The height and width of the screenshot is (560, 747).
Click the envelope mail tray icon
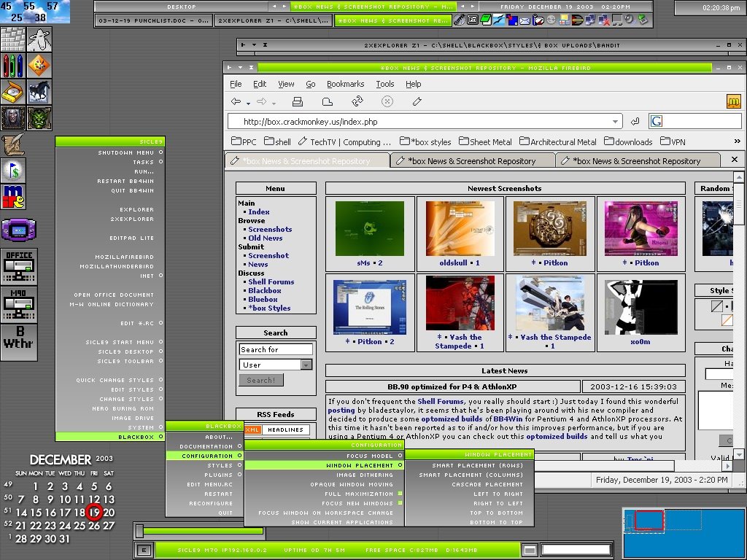pos(525,20)
